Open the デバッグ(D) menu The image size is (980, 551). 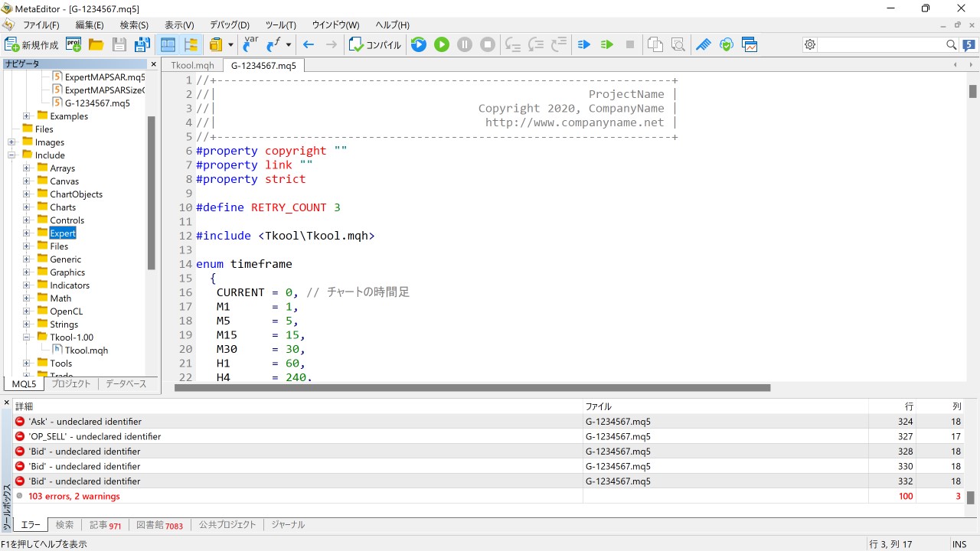[x=229, y=25]
